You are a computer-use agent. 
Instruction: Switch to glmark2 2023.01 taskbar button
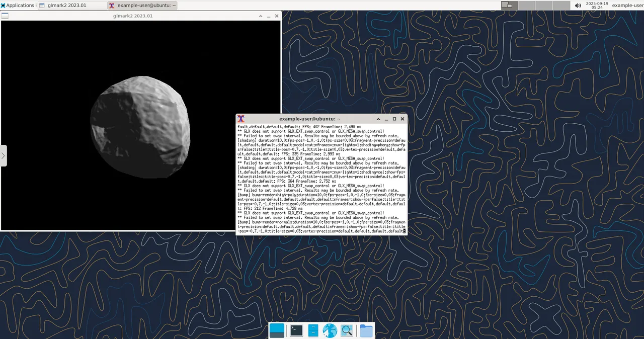(x=71, y=5)
